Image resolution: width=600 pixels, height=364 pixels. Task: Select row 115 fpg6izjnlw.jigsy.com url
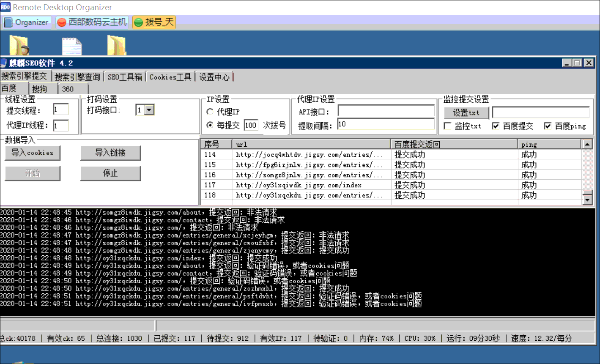pos(310,165)
